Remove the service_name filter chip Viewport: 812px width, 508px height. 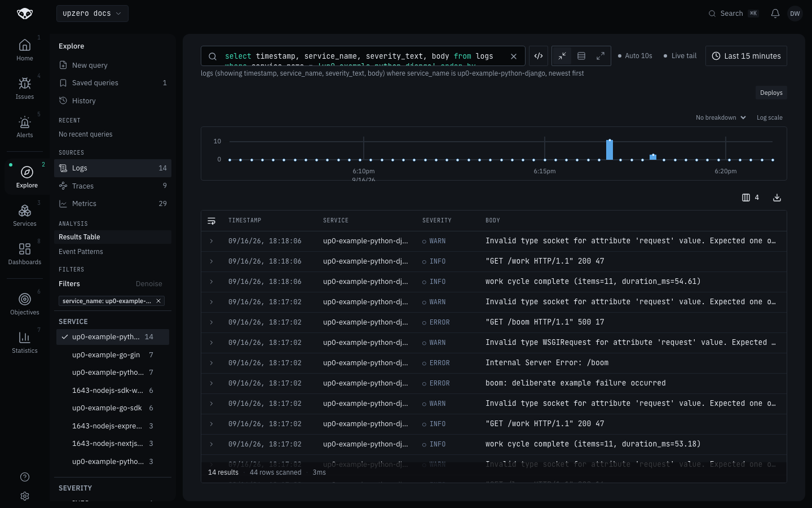coord(158,301)
